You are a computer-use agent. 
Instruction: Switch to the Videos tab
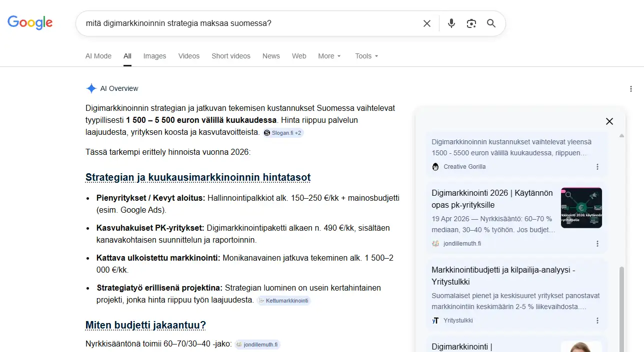[188, 56]
